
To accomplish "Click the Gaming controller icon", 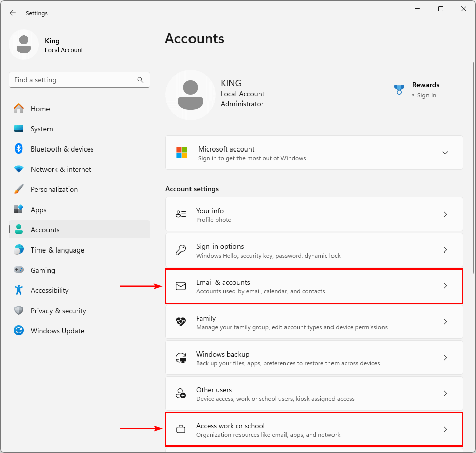I will click(19, 270).
